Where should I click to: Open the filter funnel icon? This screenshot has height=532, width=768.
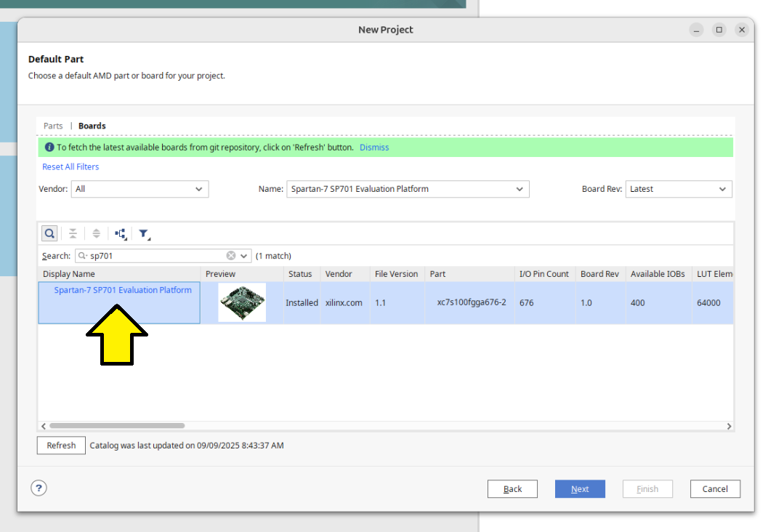click(144, 233)
